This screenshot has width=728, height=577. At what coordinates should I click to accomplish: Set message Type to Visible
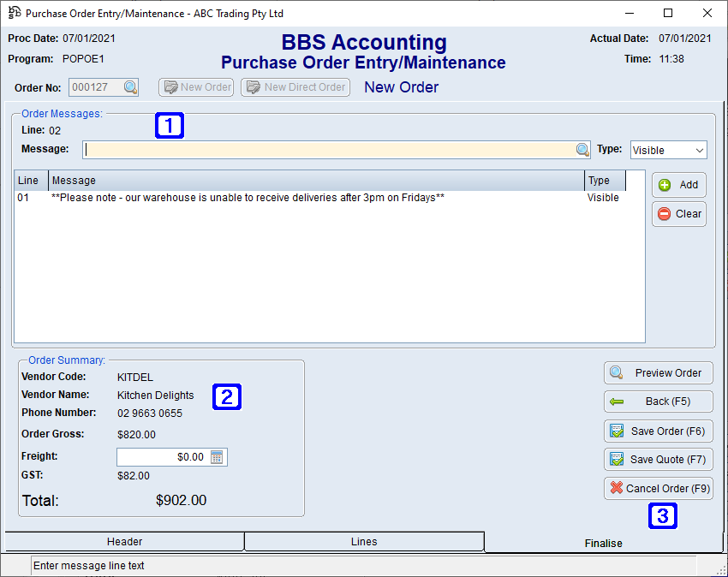click(x=668, y=149)
